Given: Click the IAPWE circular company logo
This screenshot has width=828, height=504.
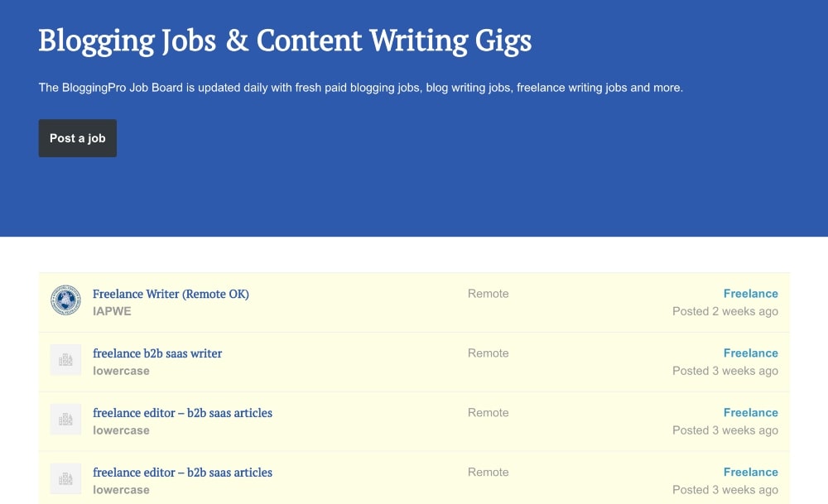Looking at the screenshot, I should (x=65, y=301).
